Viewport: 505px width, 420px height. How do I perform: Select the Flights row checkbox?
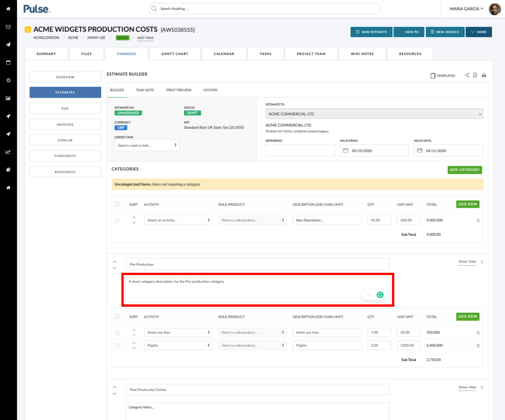click(117, 346)
